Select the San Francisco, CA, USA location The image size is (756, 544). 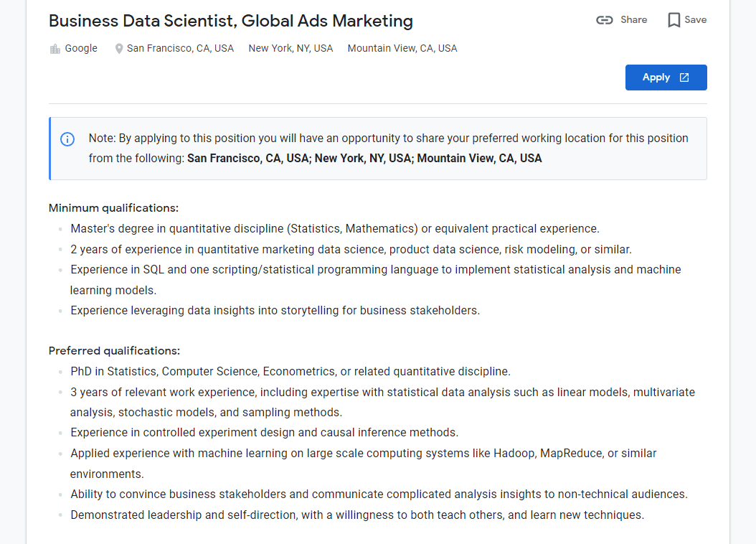click(179, 48)
